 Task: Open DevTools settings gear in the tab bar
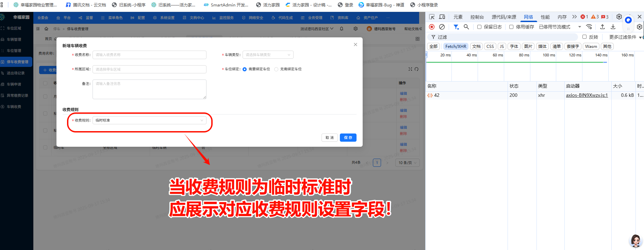(x=619, y=17)
